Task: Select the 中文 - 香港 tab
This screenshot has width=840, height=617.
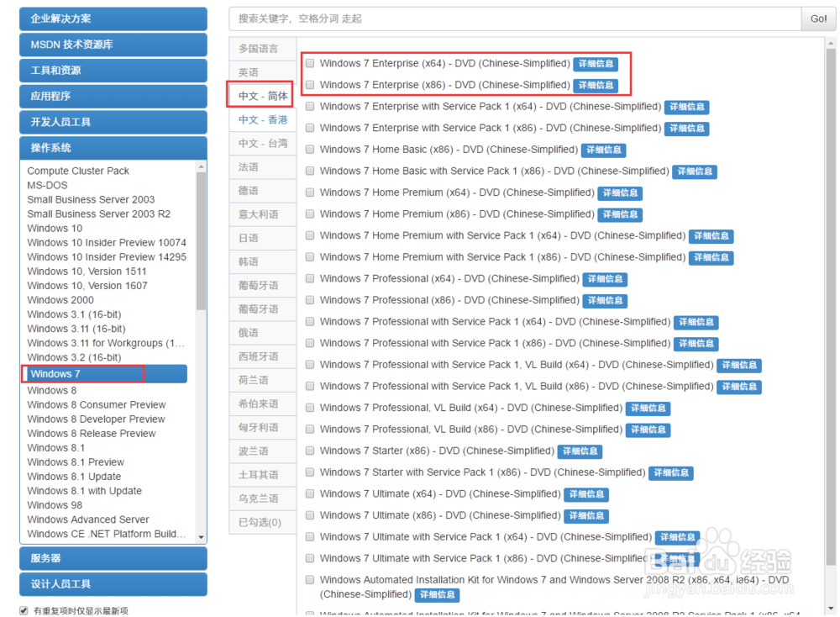Action: 262,119
